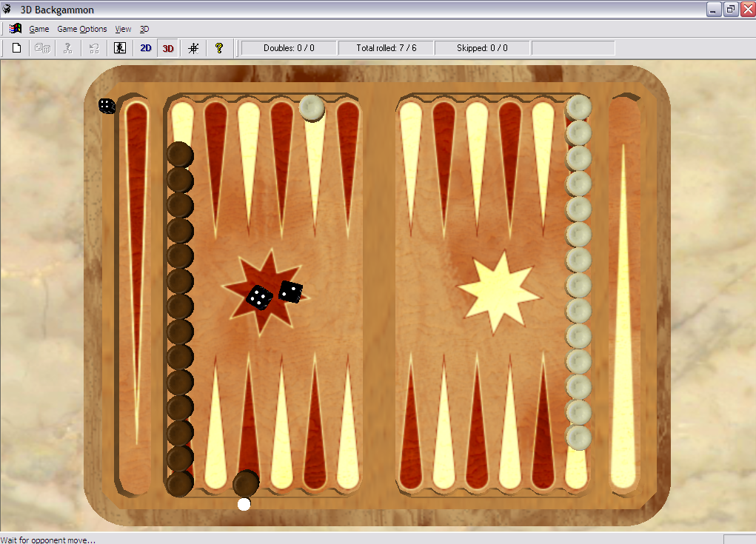Click the Total rolled 7/6 display
756x544 pixels.
point(384,47)
